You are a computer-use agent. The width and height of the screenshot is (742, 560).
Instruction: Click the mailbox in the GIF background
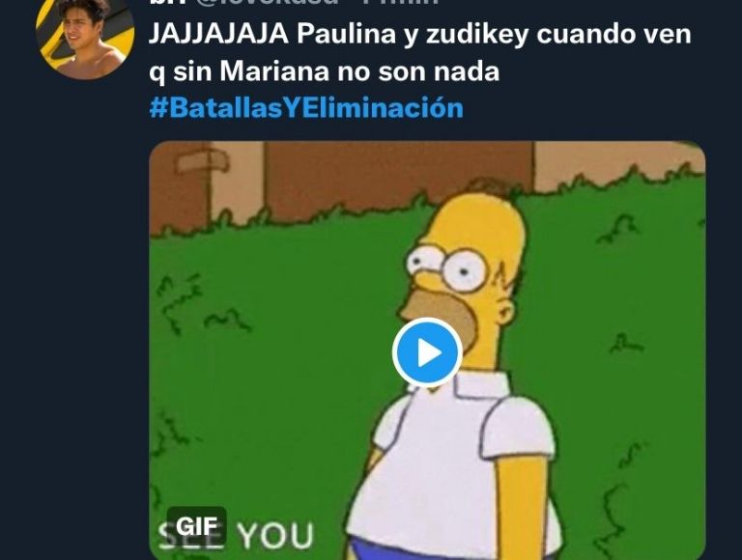203,164
